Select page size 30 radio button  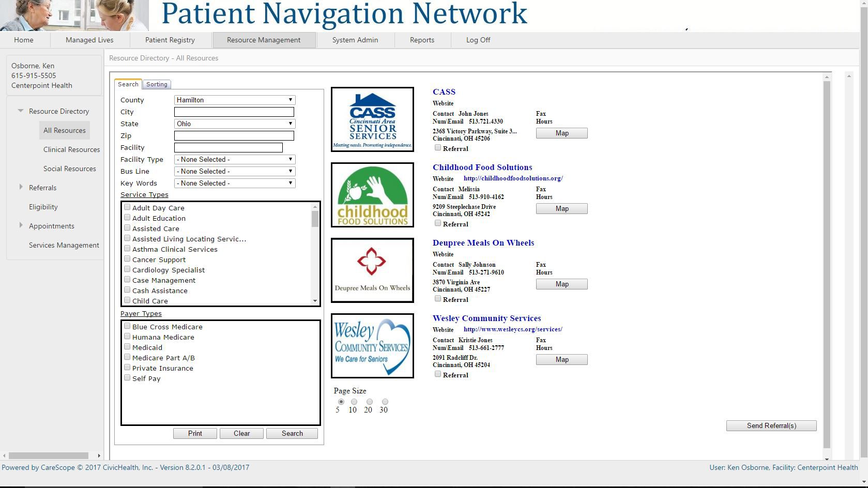point(385,402)
